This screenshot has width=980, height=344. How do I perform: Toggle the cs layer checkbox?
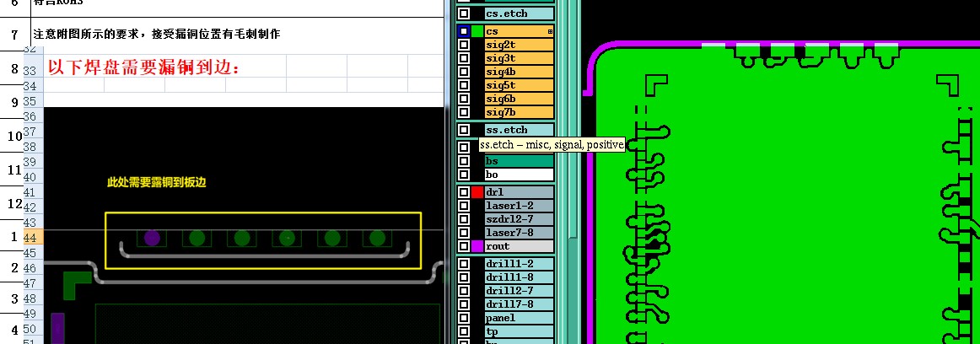point(464,31)
